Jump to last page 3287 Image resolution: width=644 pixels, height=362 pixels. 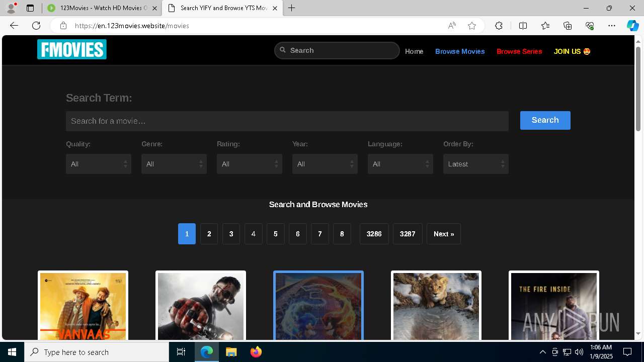(x=408, y=234)
